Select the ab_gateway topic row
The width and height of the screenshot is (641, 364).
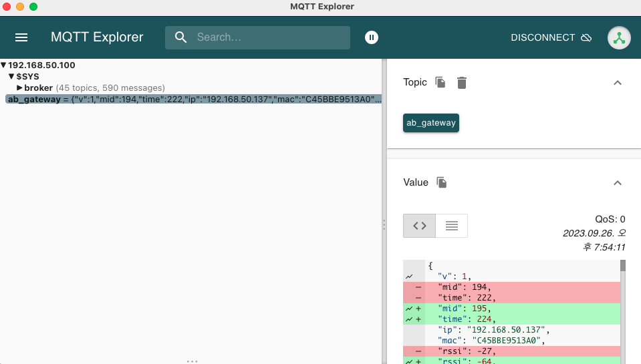(194, 100)
